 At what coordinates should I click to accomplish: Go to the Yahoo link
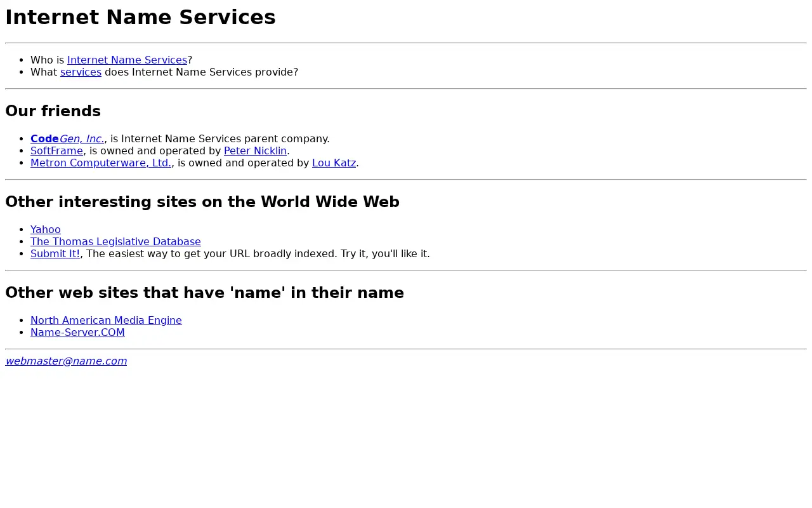[x=46, y=230]
